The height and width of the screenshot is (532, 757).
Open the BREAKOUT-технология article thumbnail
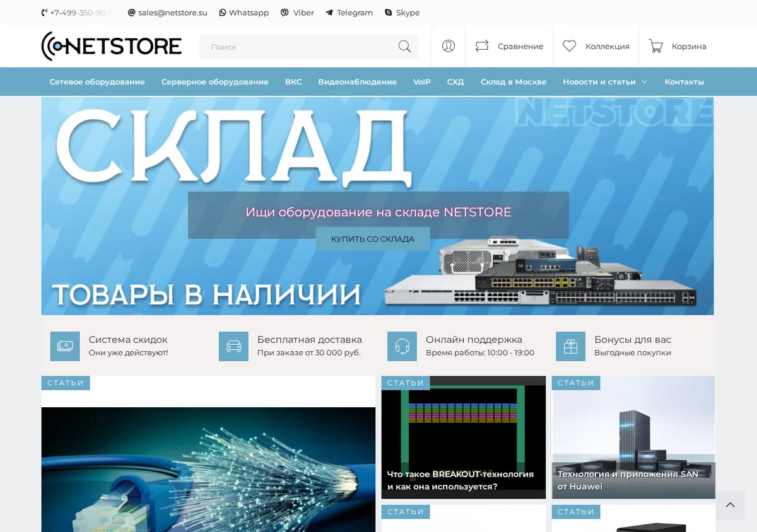click(464, 437)
